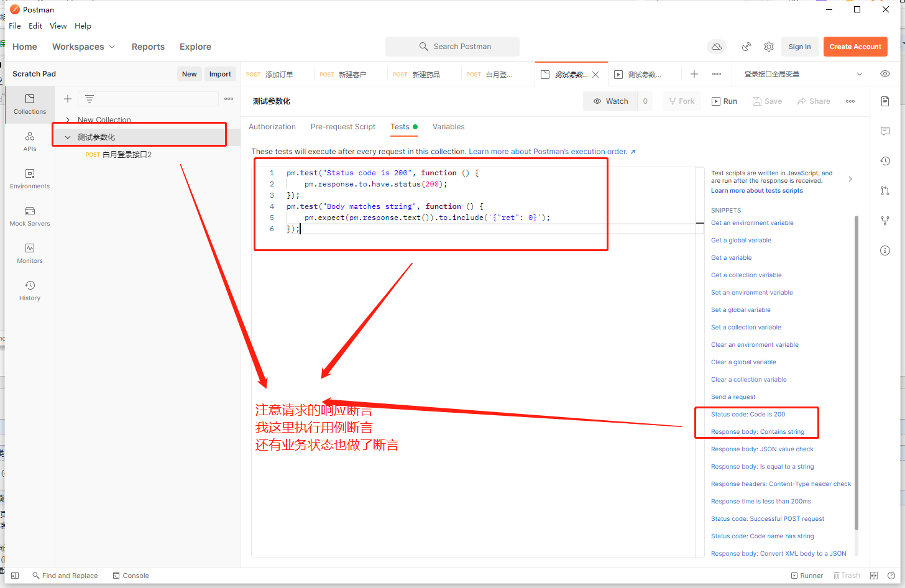
Task: Click the Search Postman field
Action: 452,47
